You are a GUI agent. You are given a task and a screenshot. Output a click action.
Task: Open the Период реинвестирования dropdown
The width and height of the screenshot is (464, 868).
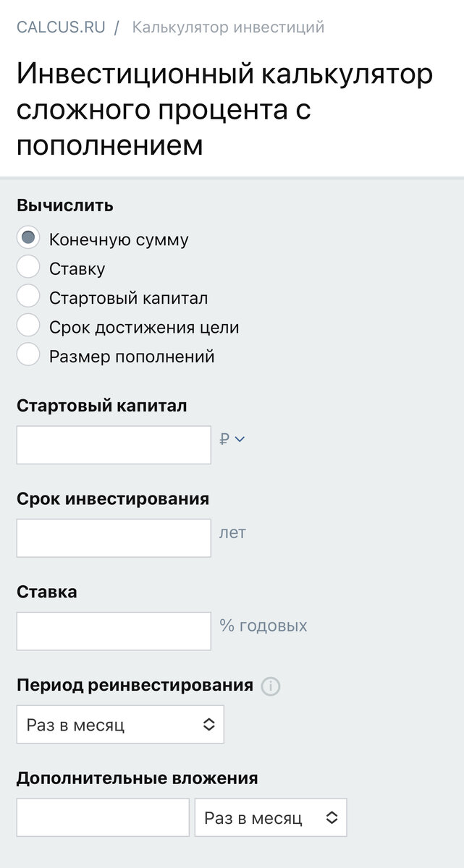pos(120,723)
